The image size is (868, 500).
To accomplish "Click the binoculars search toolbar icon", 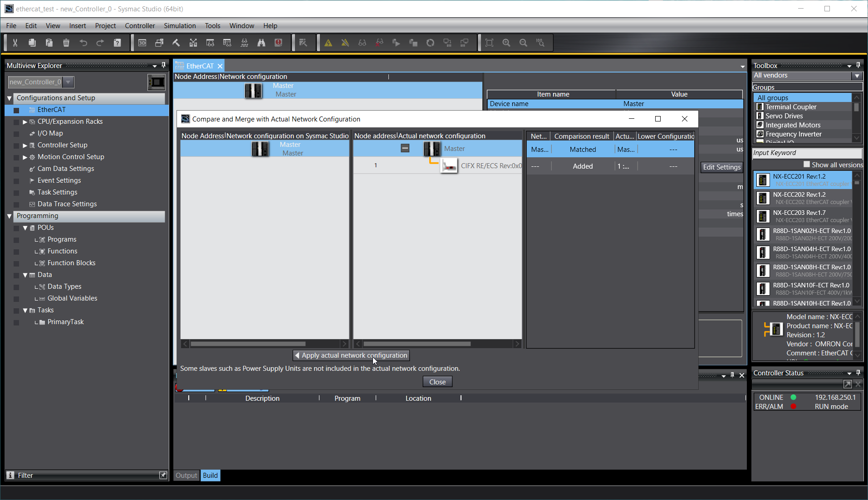I will (261, 43).
